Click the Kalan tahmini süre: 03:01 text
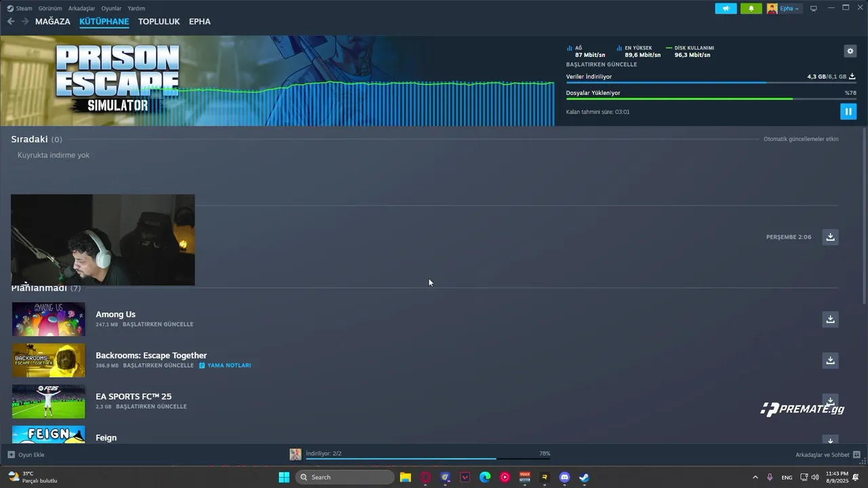The height and width of the screenshot is (488, 868). coord(598,112)
